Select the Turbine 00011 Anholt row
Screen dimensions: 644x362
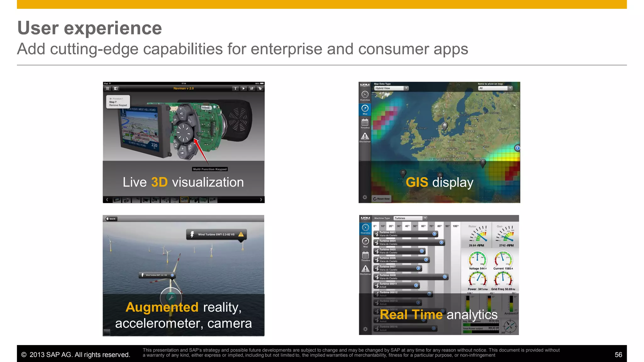pos(397,285)
